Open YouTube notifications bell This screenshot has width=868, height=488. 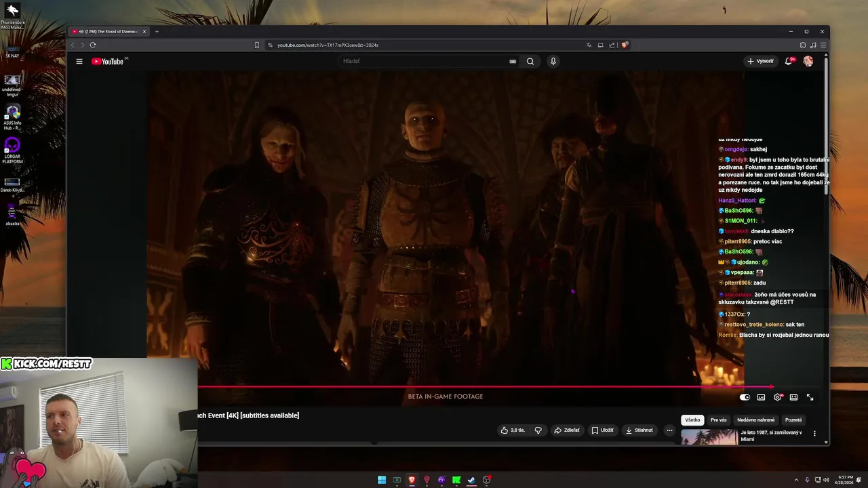click(x=789, y=61)
